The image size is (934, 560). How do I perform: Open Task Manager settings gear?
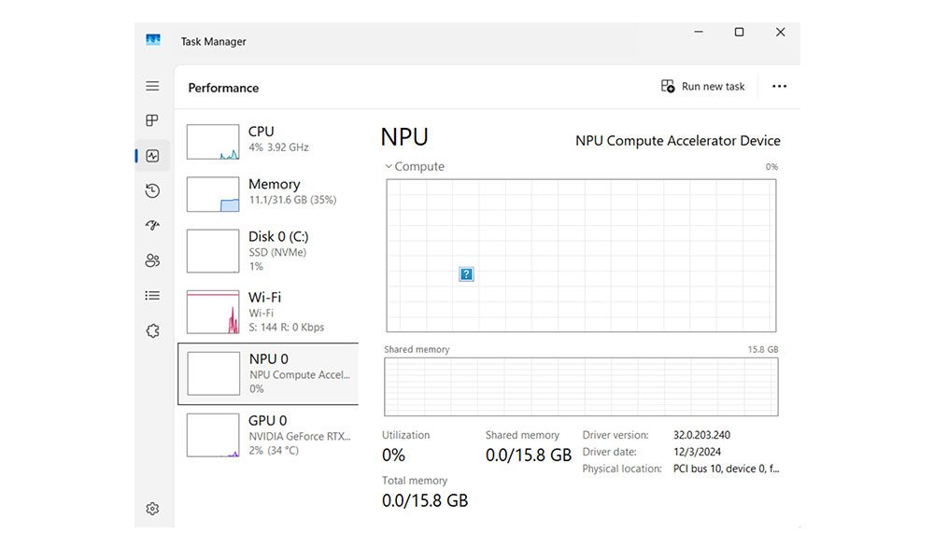tap(152, 509)
